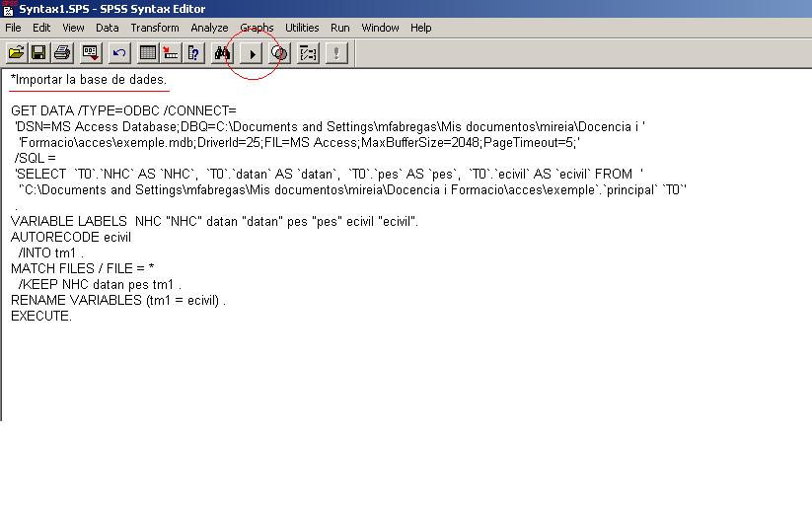Click the Use Sets toolbar icon
This screenshot has width=812, height=505.
[308, 52]
